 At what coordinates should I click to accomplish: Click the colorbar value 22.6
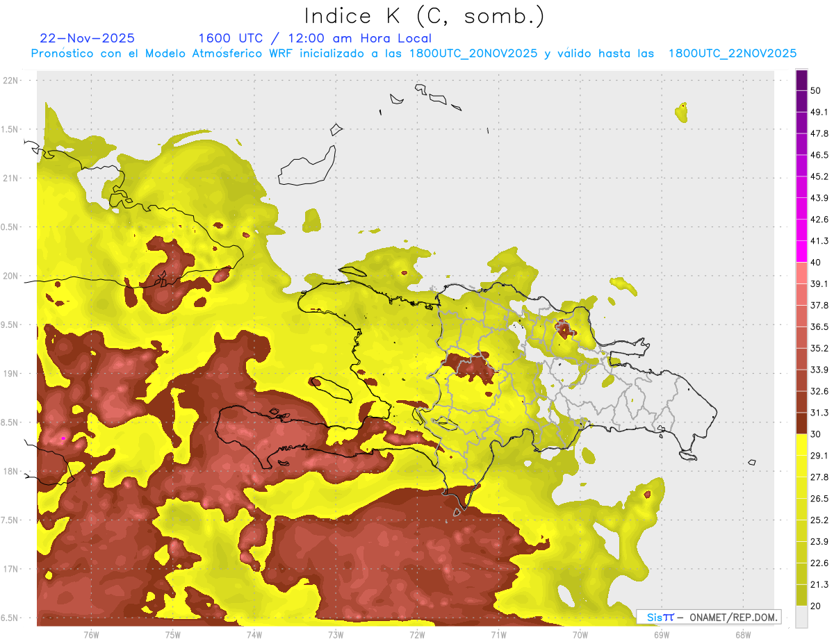click(819, 563)
